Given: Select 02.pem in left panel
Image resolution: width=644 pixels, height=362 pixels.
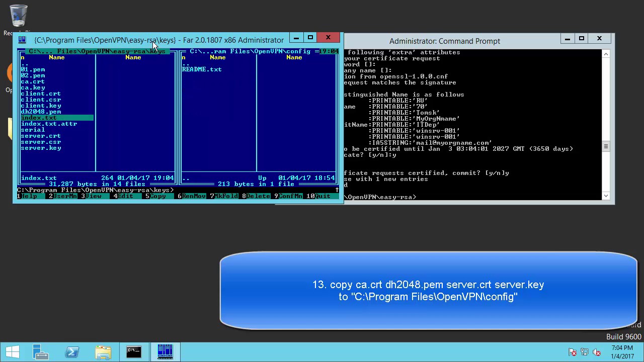Looking at the screenshot, I should tap(33, 75).
